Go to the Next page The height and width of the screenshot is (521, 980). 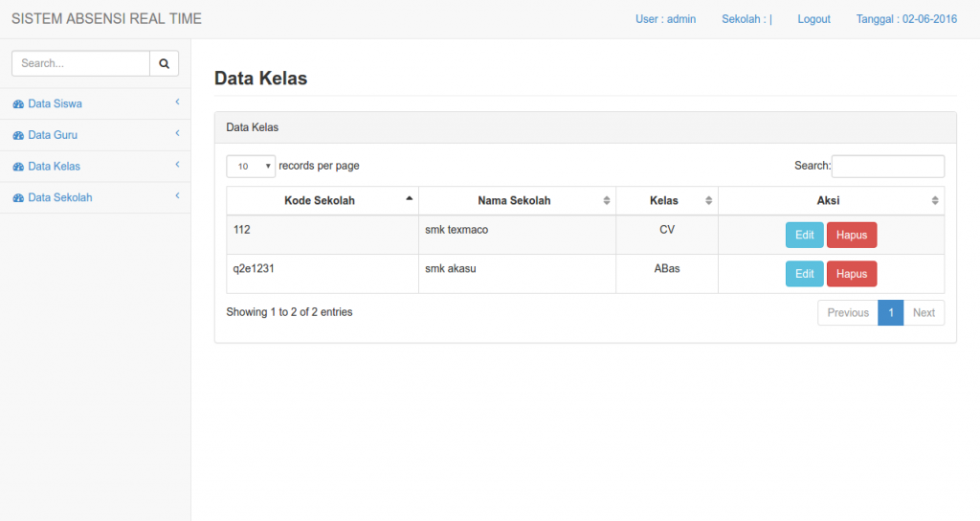[924, 313]
